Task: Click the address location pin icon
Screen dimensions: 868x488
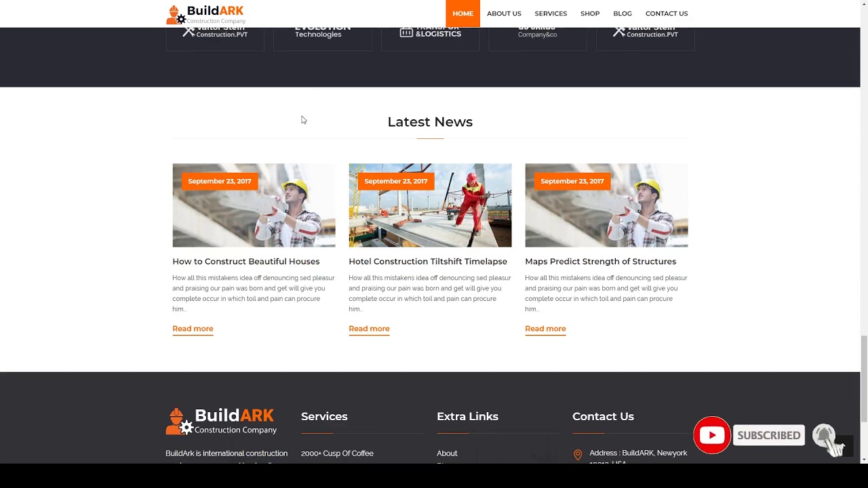Action: point(578,455)
